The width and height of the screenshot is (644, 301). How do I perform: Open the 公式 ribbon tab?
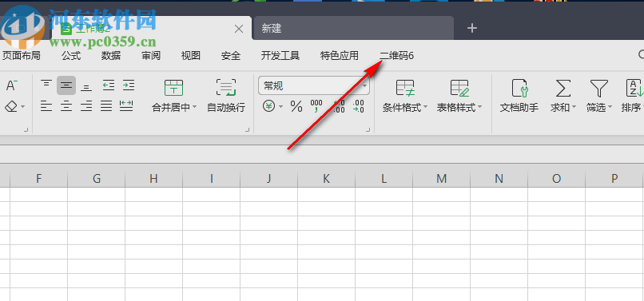pos(71,56)
